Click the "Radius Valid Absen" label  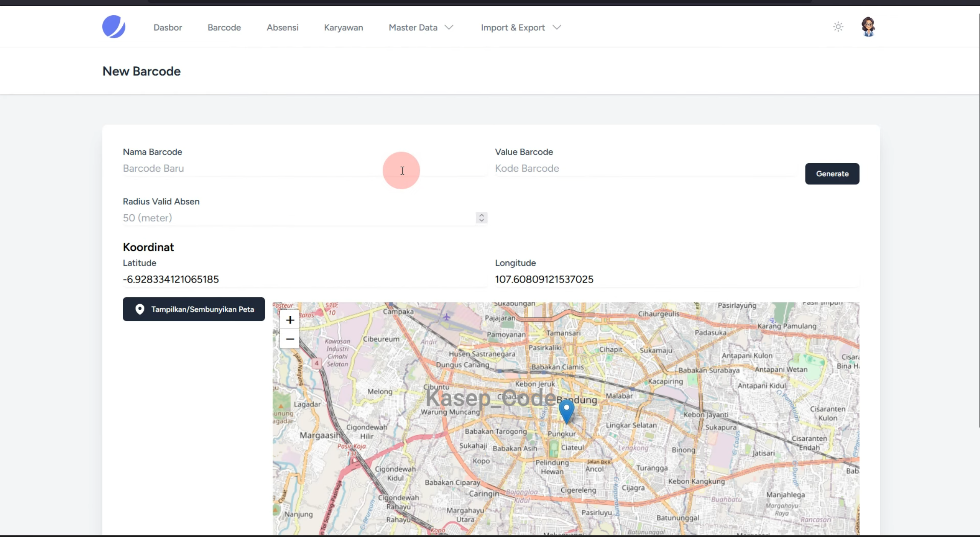(161, 202)
